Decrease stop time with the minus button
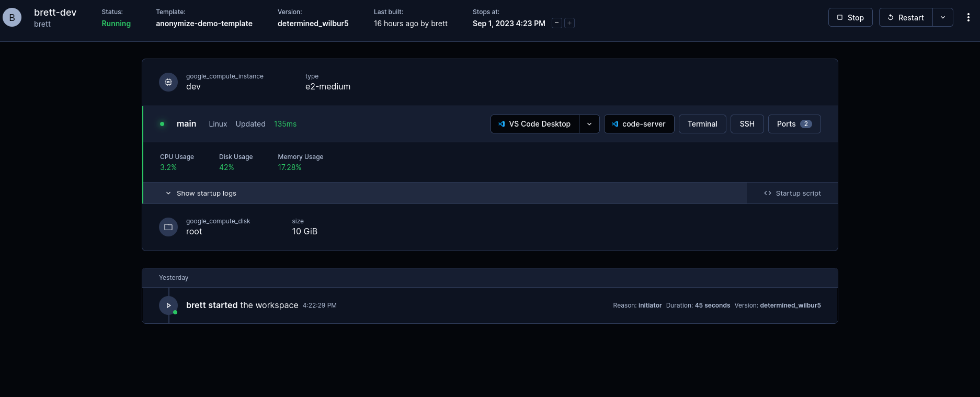Image resolution: width=980 pixels, height=397 pixels. [557, 23]
